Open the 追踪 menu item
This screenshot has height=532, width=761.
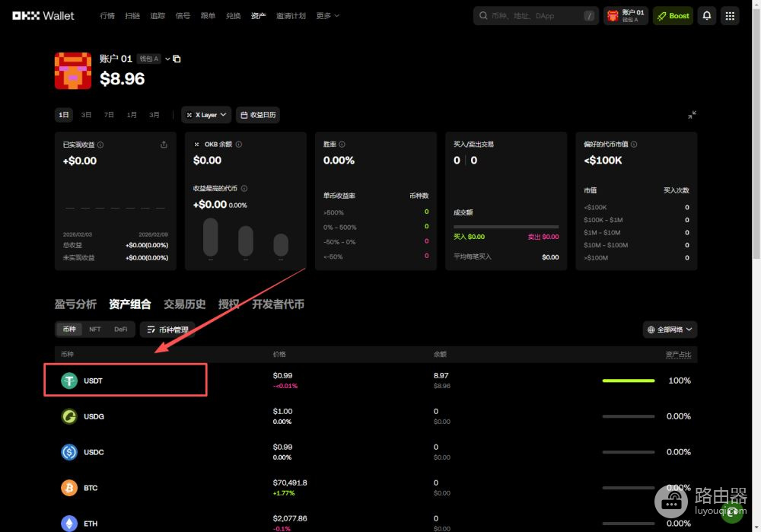[x=158, y=15]
